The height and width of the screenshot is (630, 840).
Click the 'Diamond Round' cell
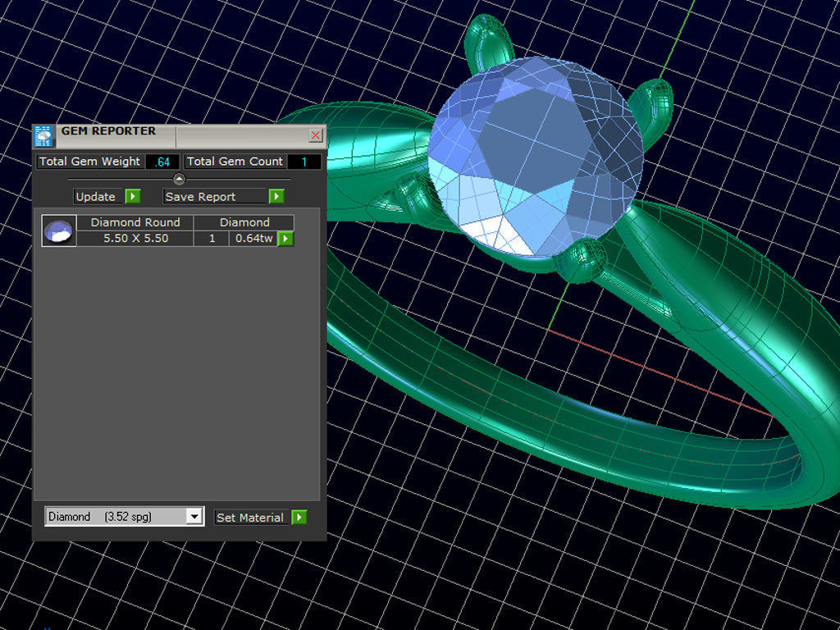tap(135, 222)
